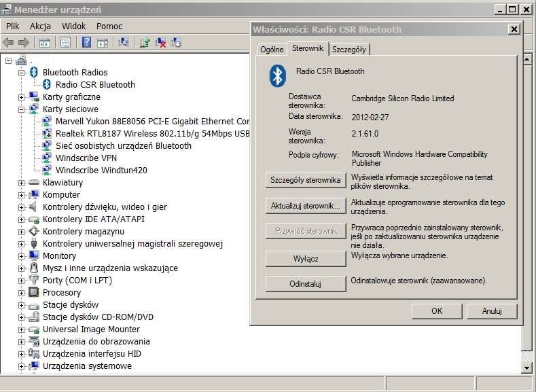Viewport: 536px width, 392px height.
Task: Select the Sterownik tab
Action: (x=308, y=48)
